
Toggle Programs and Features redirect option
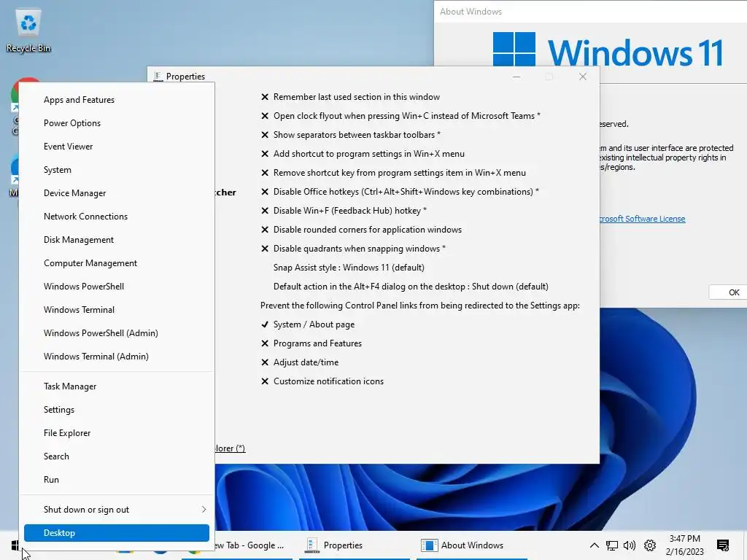[311, 343]
